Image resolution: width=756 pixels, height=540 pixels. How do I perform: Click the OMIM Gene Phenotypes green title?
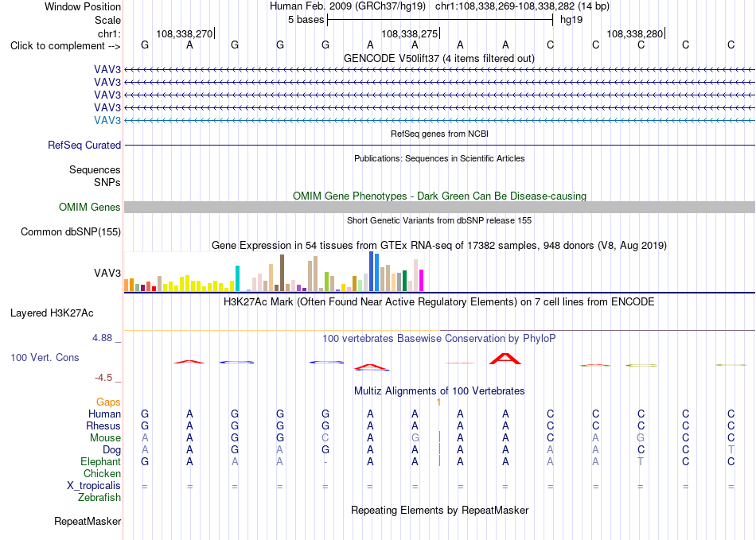pyautogui.click(x=439, y=196)
